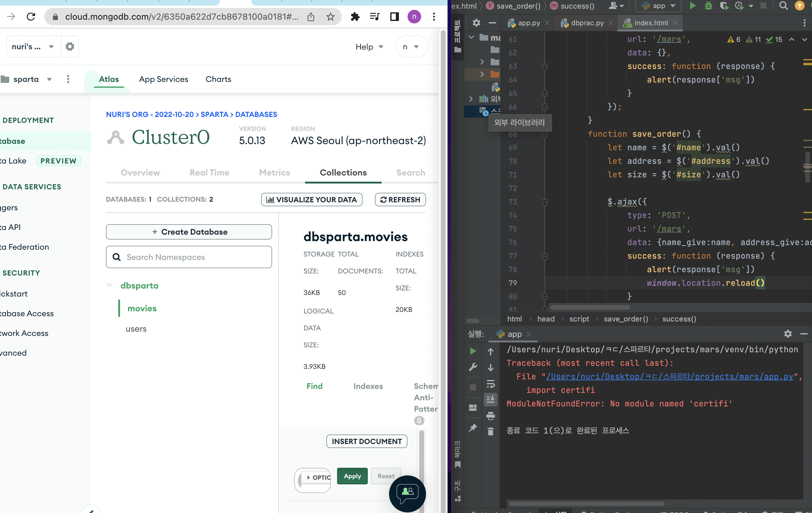This screenshot has height=513, width=812.
Task: Toggle scroll to end in Run console
Action: 491,400
